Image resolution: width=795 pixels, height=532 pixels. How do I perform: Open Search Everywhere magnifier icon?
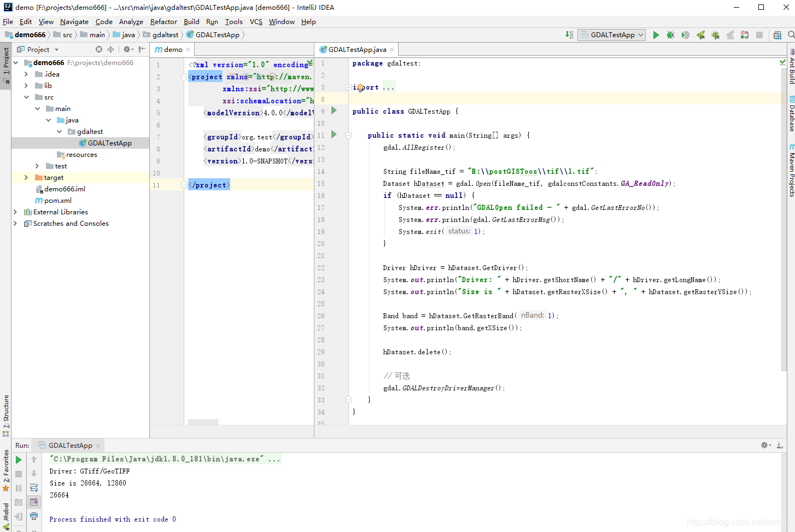pos(791,35)
